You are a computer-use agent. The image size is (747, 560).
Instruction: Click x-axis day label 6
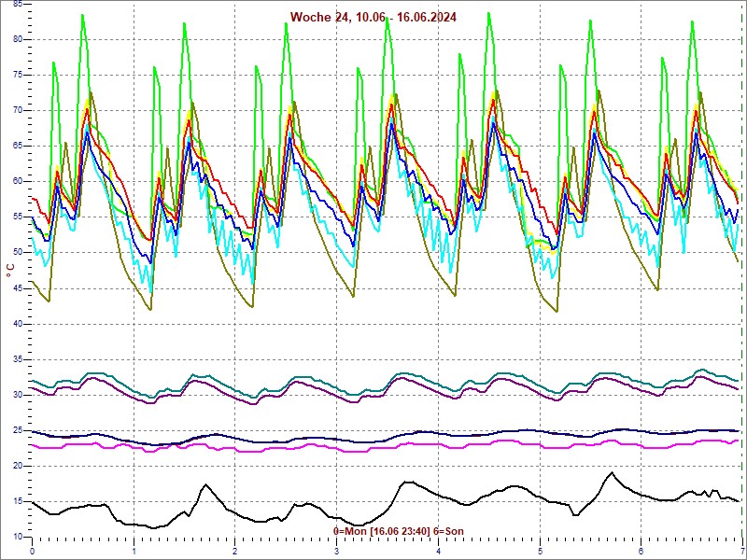tap(641, 552)
